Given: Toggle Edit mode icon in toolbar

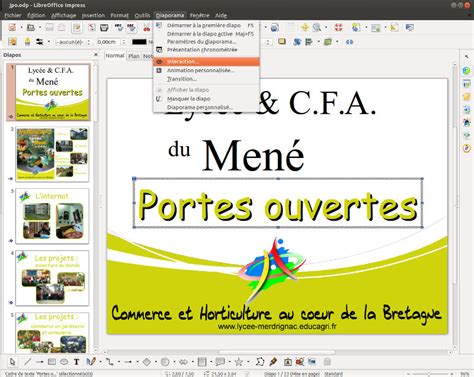Looking at the screenshot, I should tap(77, 28).
